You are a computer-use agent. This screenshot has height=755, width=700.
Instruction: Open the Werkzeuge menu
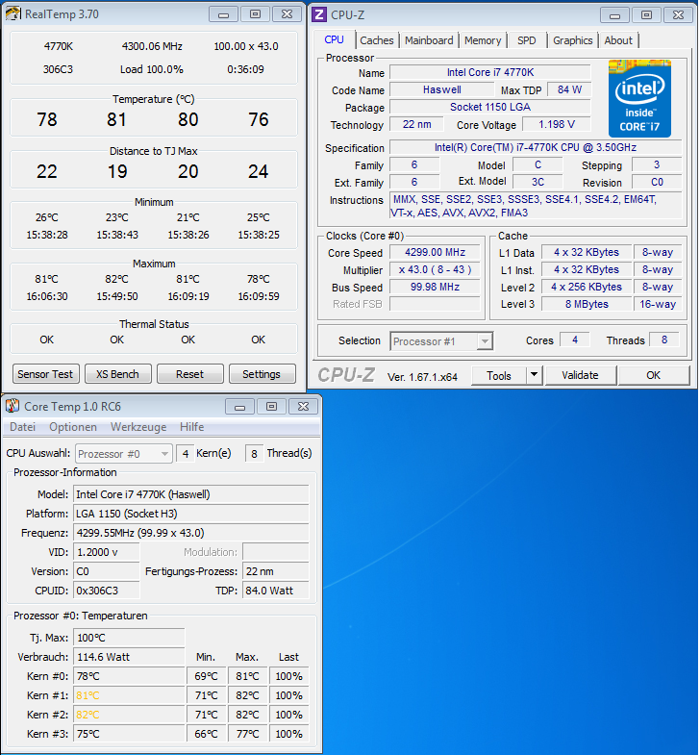pyautogui.click(x=138, y=427)
